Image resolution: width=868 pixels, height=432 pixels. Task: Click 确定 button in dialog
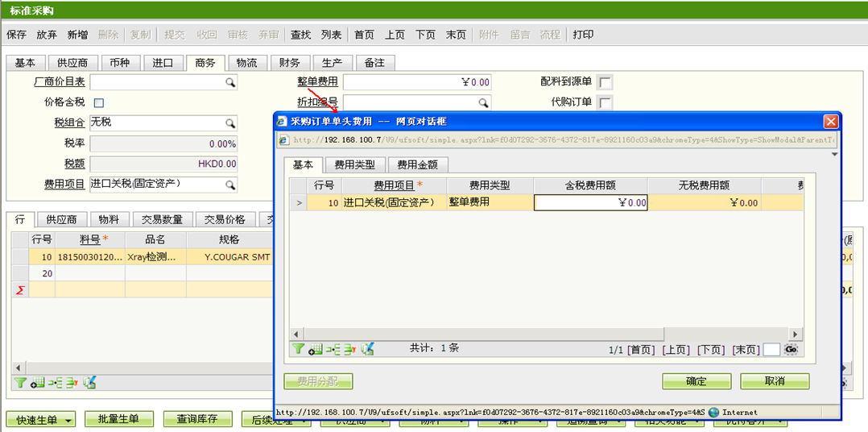696,381
